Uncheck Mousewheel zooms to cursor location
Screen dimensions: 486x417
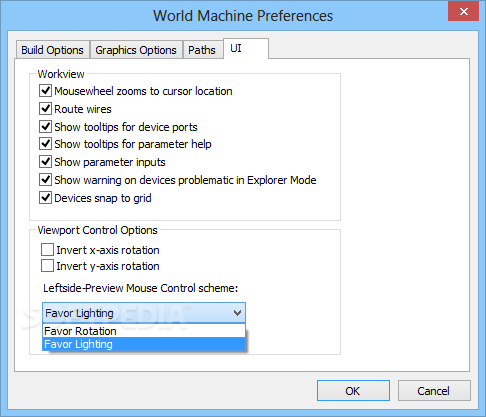[x=45, y=91]
